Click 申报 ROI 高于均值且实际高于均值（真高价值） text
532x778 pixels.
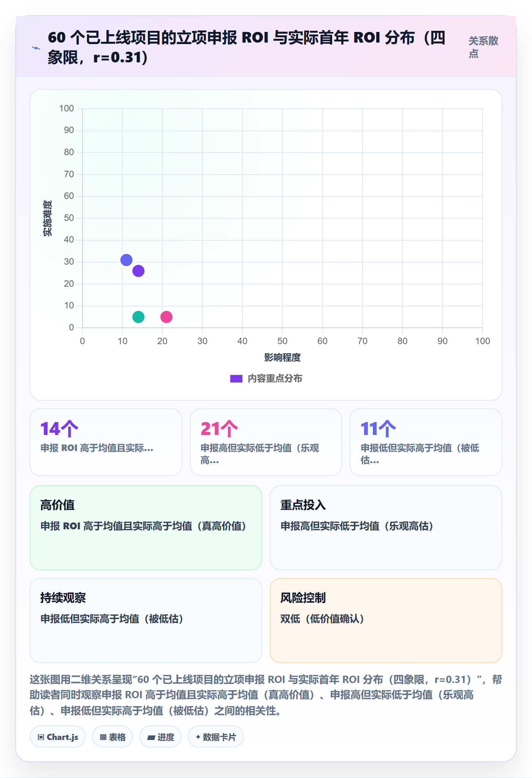[x=144, y=526]
